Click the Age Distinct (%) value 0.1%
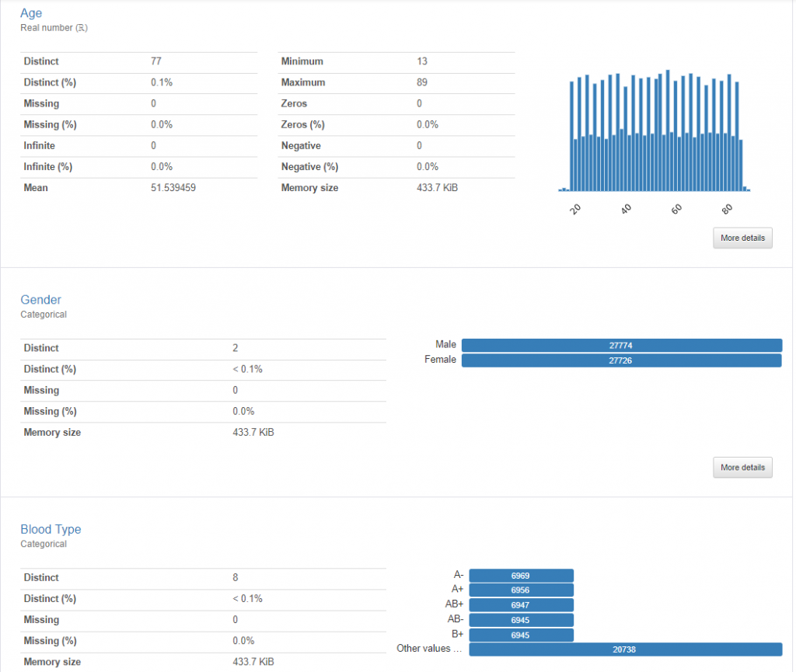The height and width of the screenshot is (672, 796). click(162, 82)
